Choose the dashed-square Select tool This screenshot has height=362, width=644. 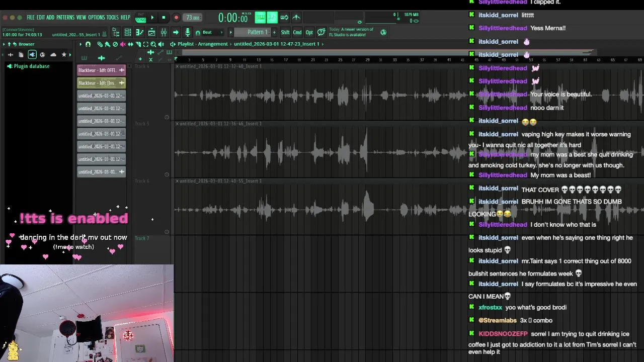pyautogui.click(x=145, y=44)
